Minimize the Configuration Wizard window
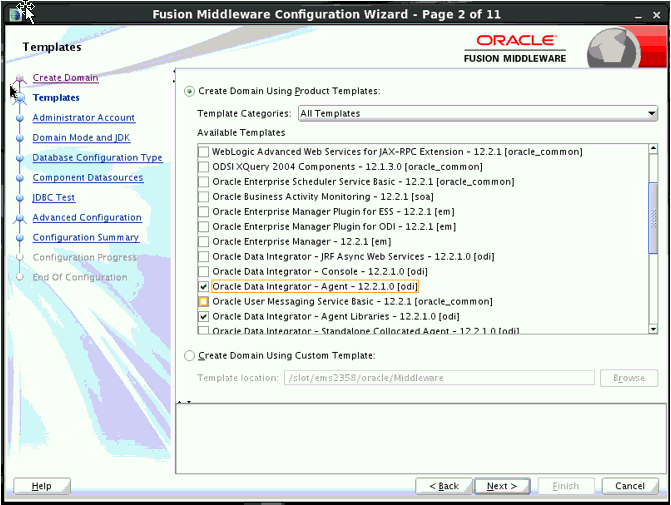 pos(638,15)
